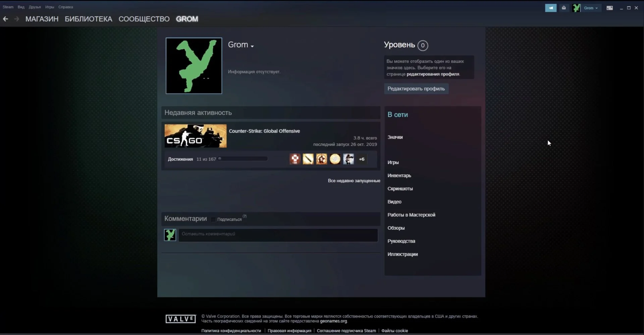Open the Скриншоты sidebar link
This screenshot has height=335, width=644.
point(400,188)
